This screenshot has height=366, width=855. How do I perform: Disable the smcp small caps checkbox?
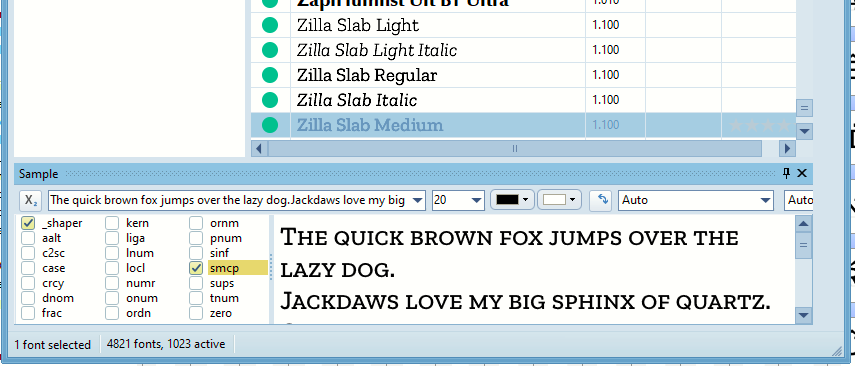pyautogui.click(x=196, y=268)
